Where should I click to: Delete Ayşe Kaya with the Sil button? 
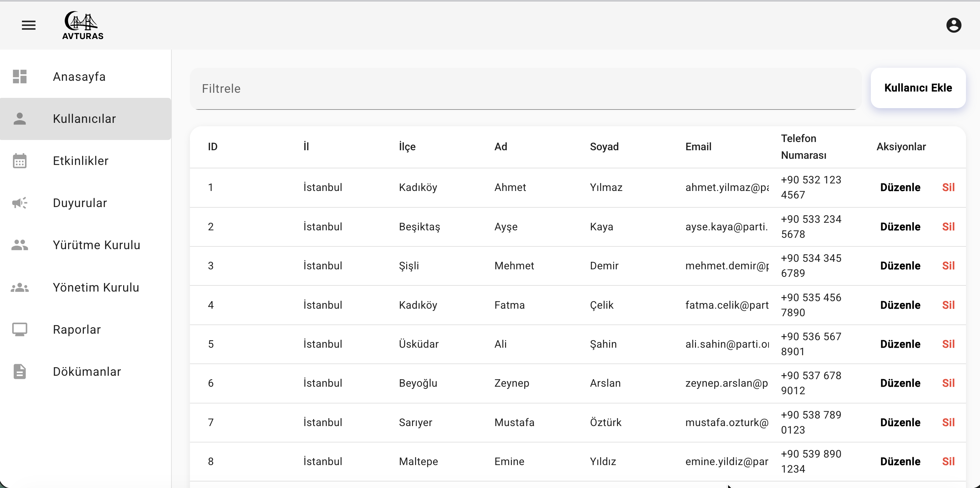click(948, 227)
